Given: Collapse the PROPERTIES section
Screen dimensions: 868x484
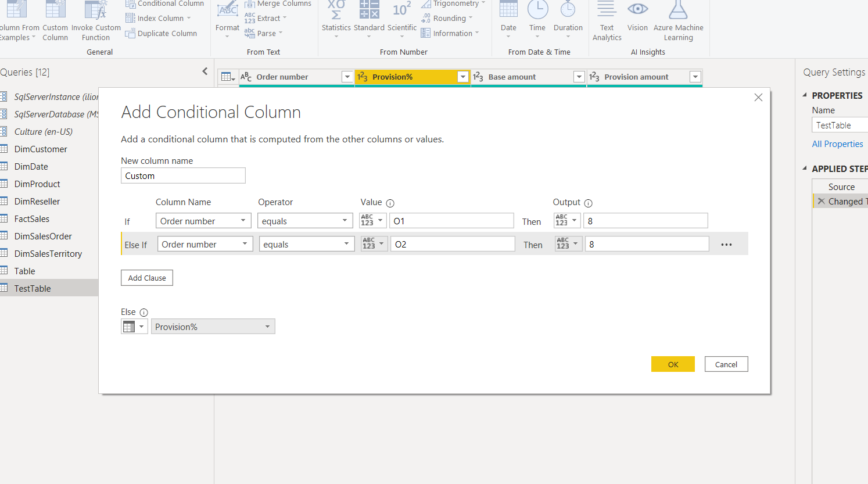Looking at the screenshot, I should click(805, 95).
